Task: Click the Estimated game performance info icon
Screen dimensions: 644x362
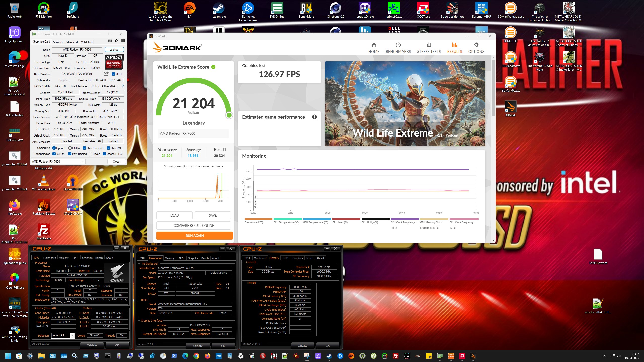Action: tap(314, 117)
